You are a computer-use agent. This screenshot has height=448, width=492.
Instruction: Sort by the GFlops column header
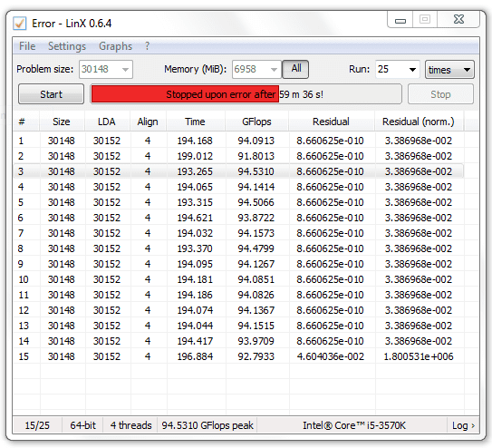[x=256, y=122]
